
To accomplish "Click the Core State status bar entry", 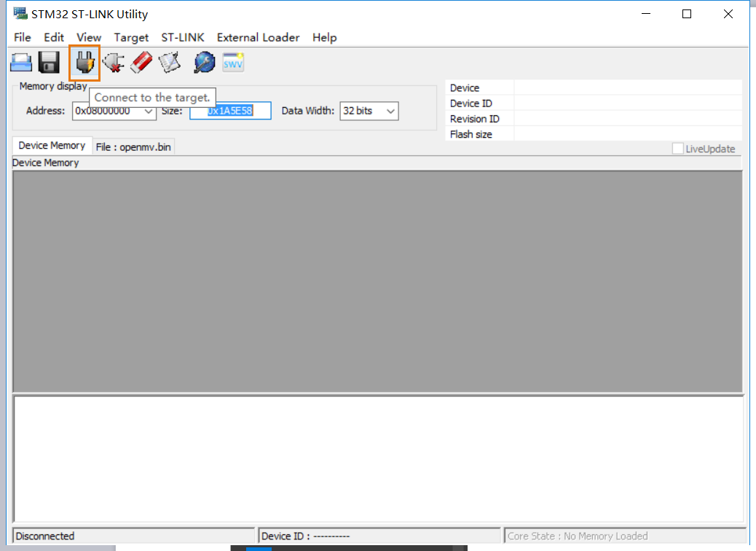I will click(626, 536).
